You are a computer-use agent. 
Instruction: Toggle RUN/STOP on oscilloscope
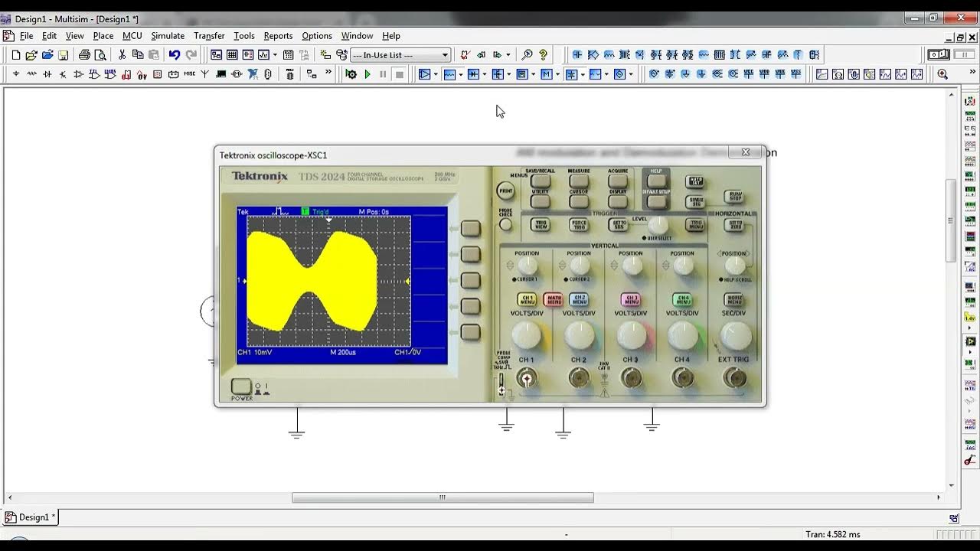pos(735,197)
